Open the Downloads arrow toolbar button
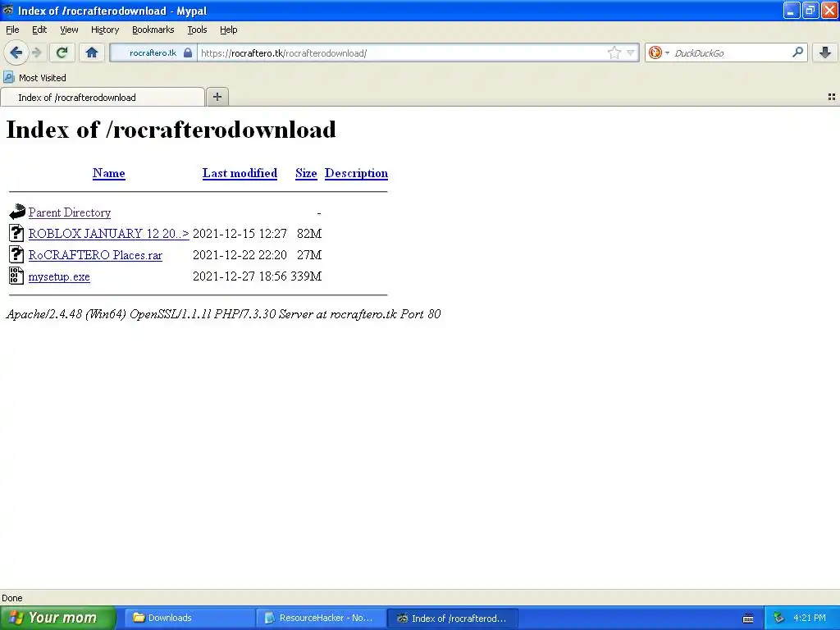Viewport: 840px width, 630px height. [824, 52]
